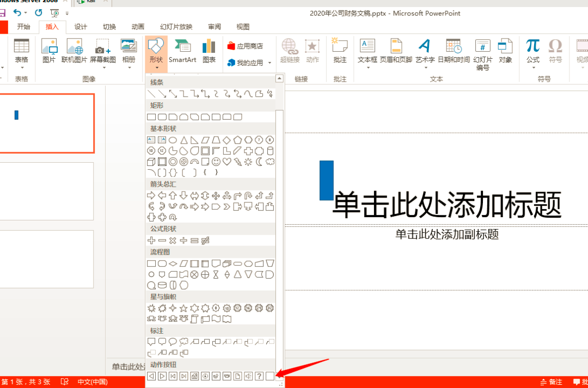
Task: Pick the U-turn arrow shape
Action: click(248, 195)
